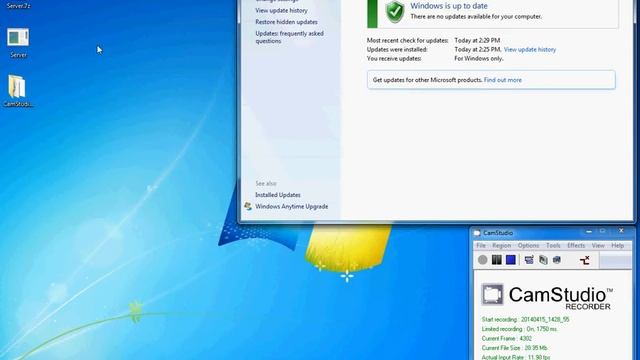Screen dimensions: 640x360
Task: Click the green shield status icon
Action: (395, 11)
